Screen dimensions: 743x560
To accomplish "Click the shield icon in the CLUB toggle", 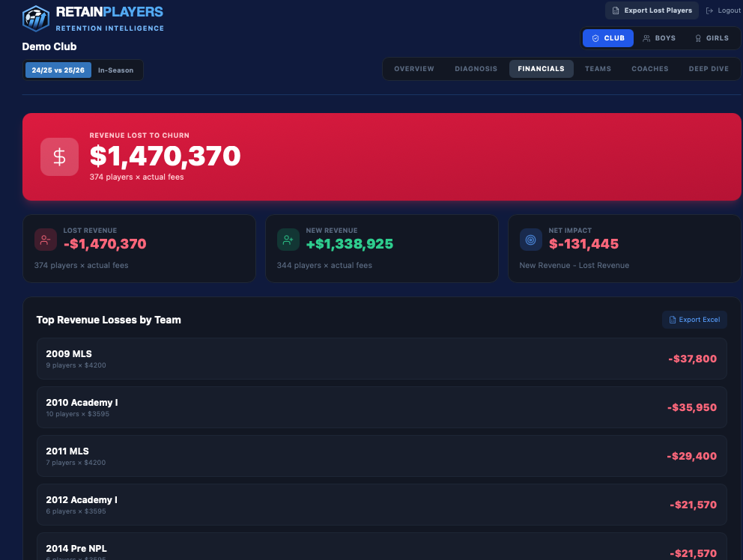I will point(595,38).
